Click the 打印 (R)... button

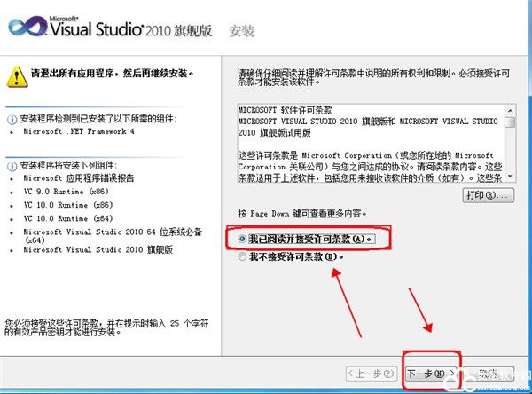[x=489, y=195]
